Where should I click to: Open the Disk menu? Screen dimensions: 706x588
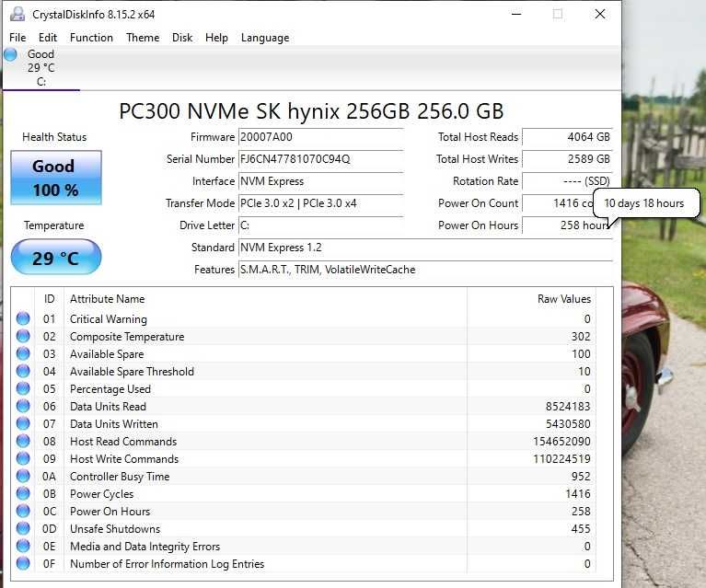182,38
